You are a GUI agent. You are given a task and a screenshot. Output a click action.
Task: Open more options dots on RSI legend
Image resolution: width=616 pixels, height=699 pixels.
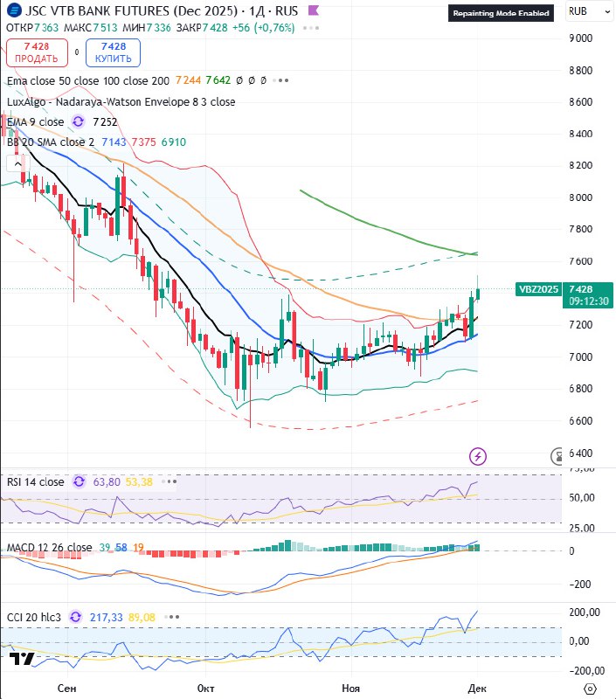coord(171,481)
